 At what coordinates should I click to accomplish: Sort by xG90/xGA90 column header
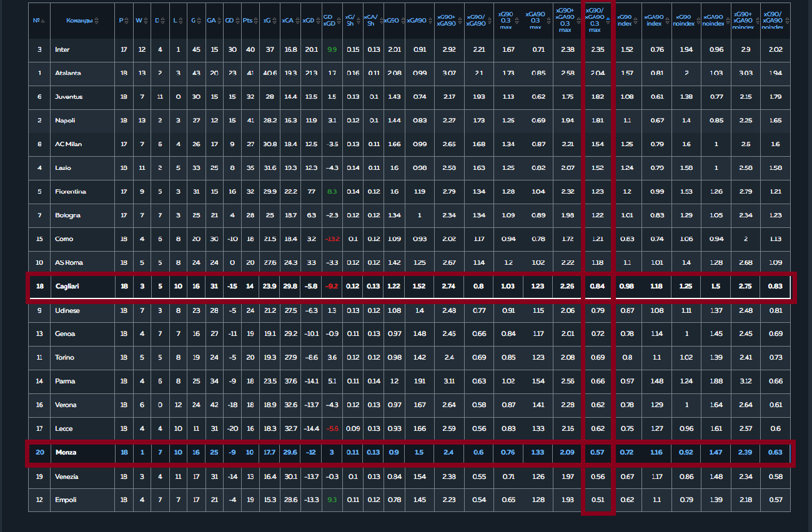point(478,21)
